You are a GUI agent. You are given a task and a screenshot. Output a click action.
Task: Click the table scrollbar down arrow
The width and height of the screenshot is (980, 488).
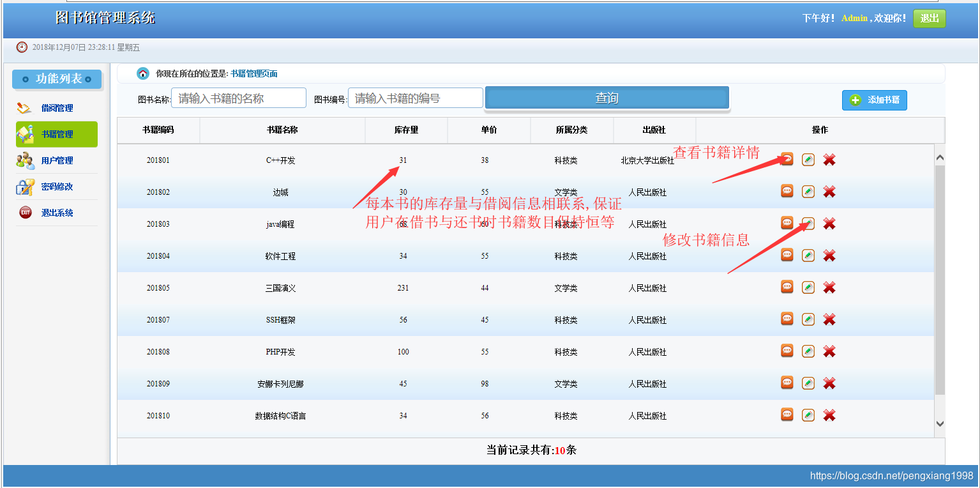(940, 423)
